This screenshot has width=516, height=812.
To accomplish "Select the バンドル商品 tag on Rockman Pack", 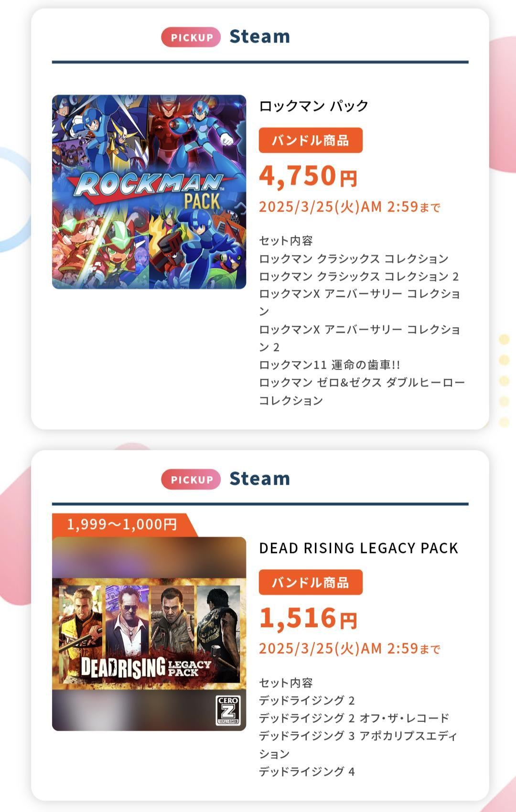I will click(x=311, y=140).
